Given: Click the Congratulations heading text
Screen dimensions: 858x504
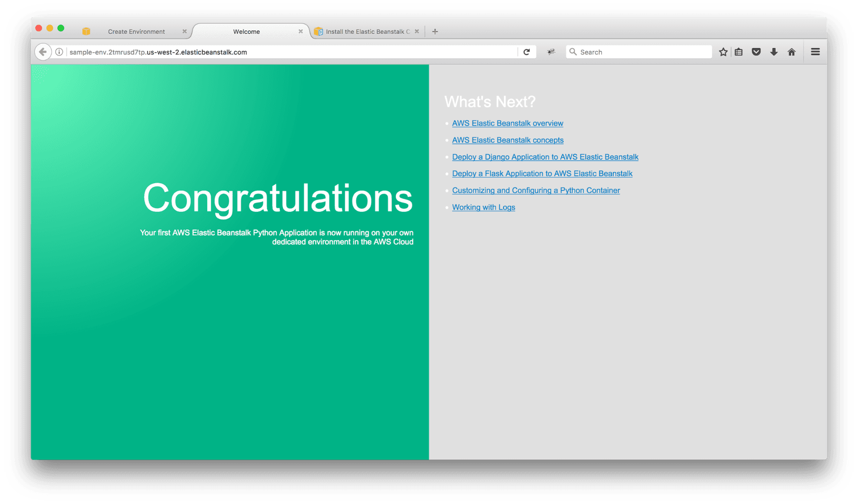Looking at the screenshot, I should pos(278,199).
